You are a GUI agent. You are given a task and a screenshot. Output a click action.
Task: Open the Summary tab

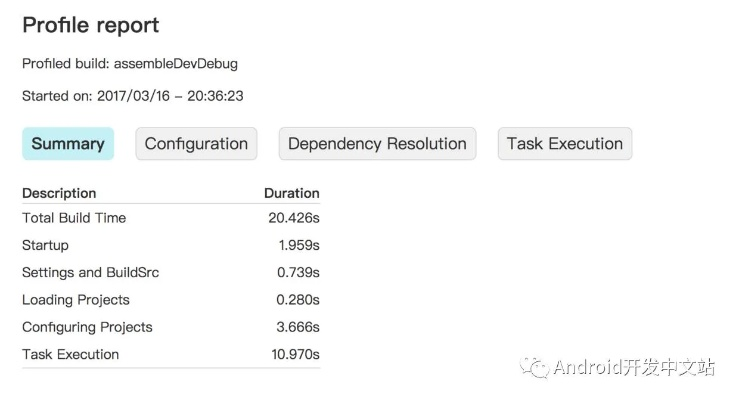68,144
